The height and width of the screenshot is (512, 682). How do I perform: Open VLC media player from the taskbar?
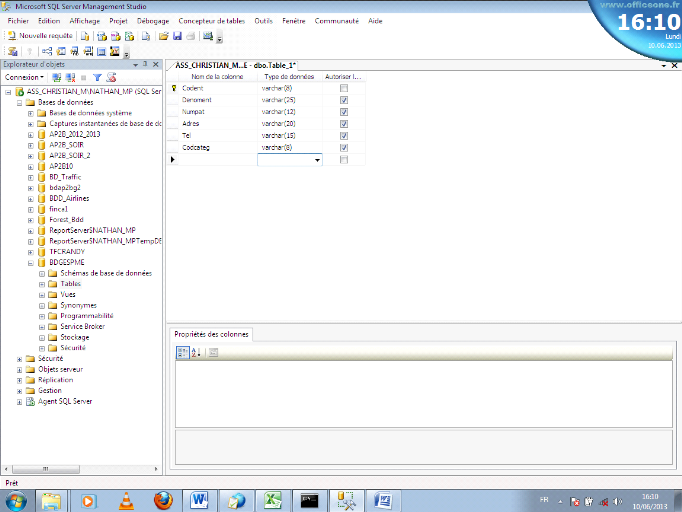tap(126, 500)
